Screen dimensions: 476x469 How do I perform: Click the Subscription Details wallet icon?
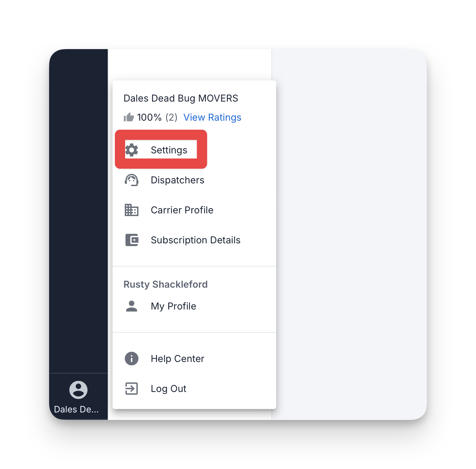tap(132, 240)
